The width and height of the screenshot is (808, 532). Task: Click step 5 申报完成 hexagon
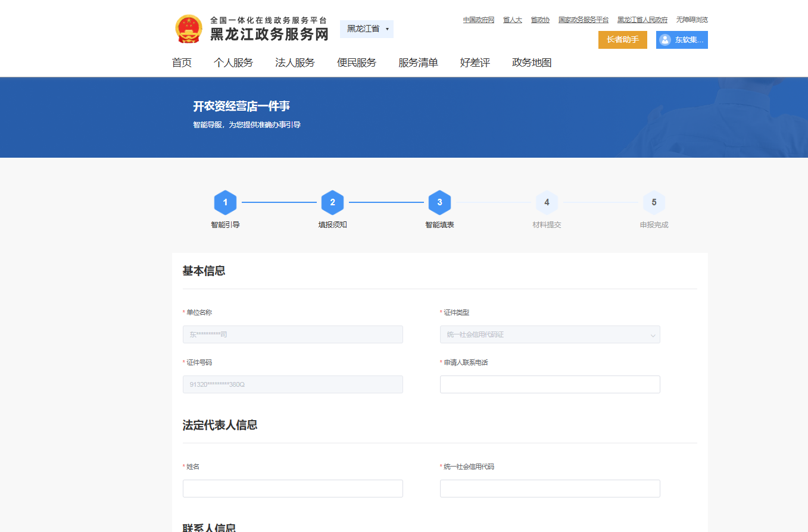tap(654, 202)
